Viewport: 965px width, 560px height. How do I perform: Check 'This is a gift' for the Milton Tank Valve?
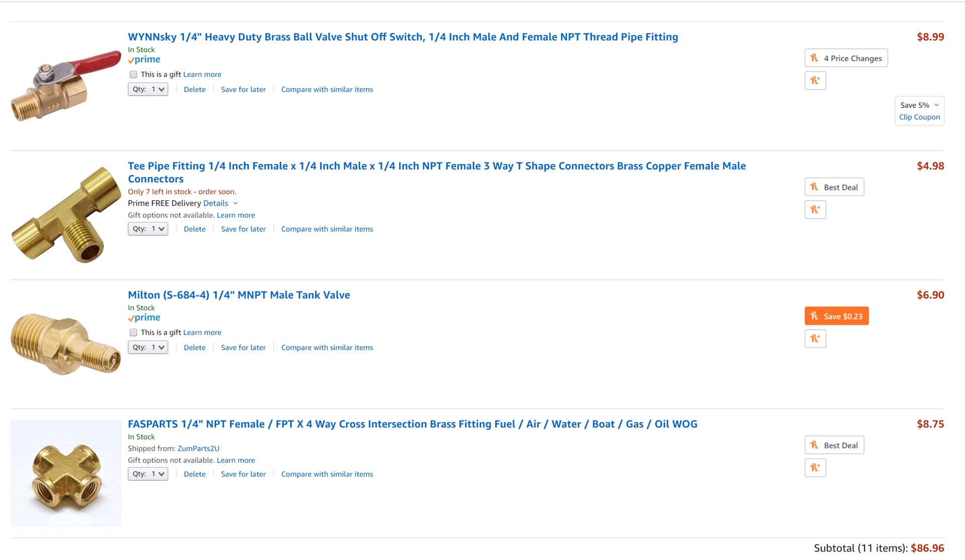133,332
